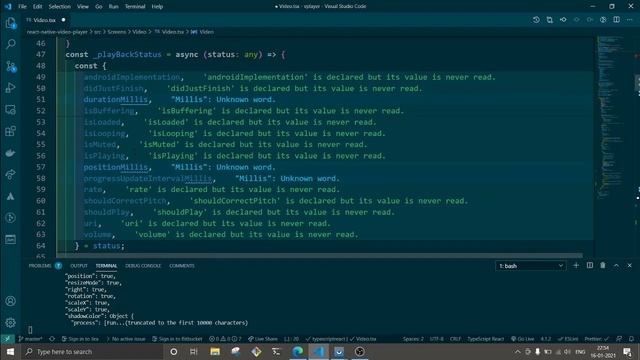Open the Accounts menu icon

11,301
